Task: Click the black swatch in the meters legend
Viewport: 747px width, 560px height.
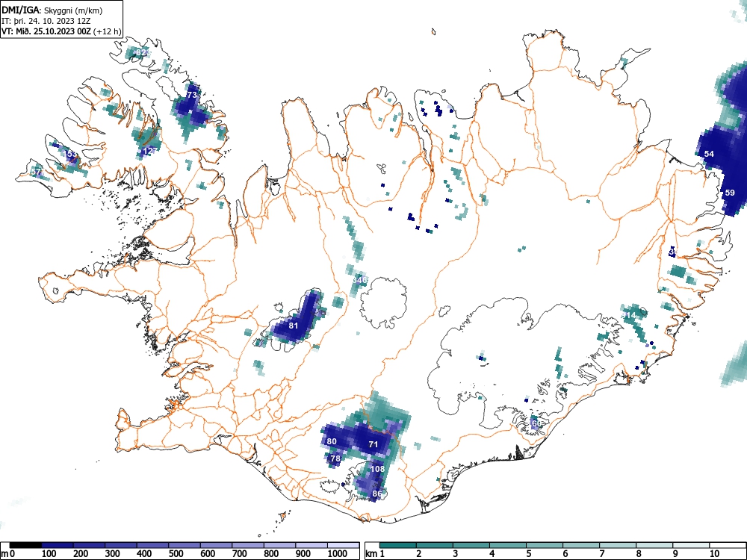Action: [x=25, y=545]
